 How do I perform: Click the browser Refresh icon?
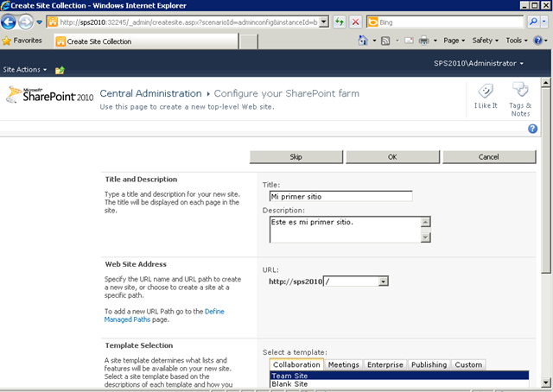(340, 21)
